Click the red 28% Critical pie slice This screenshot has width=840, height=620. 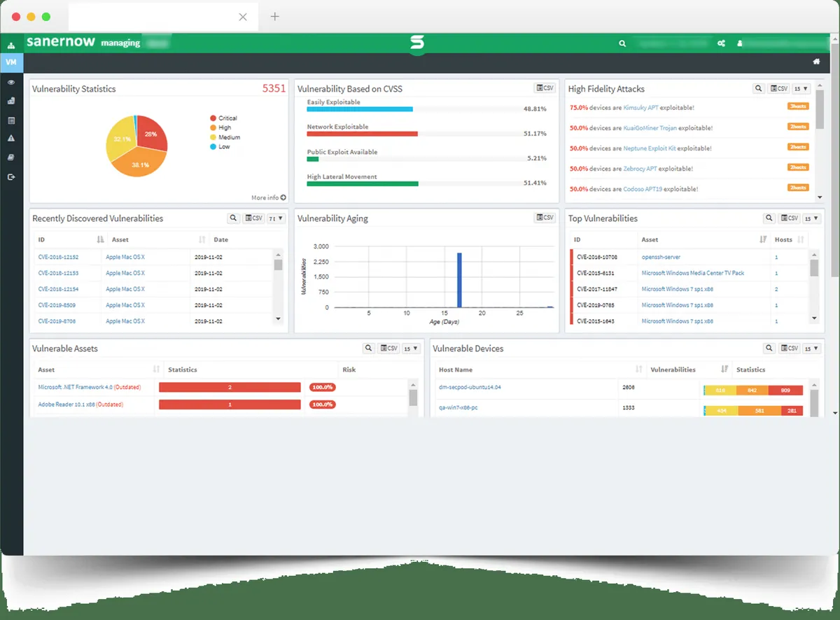tap(152, 132)
